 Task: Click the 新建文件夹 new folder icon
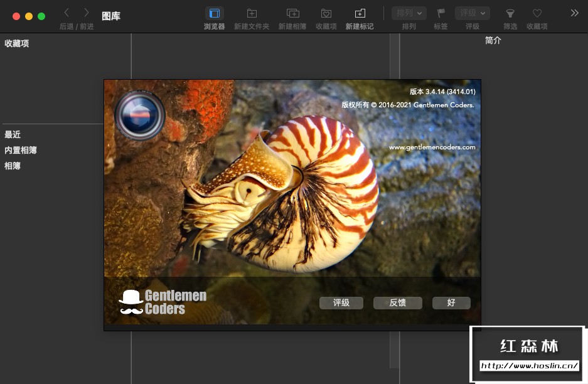click(252, 13)
